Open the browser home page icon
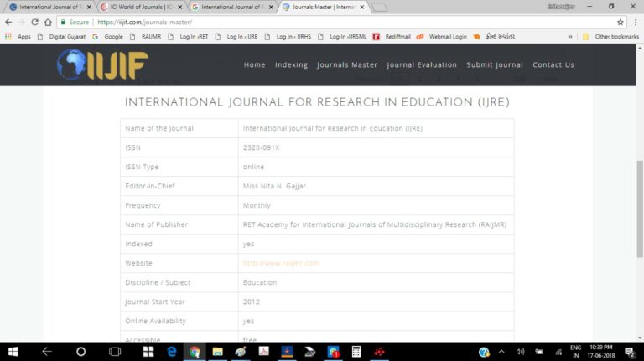This screenshot has width=644, height=361. point(48,22)
